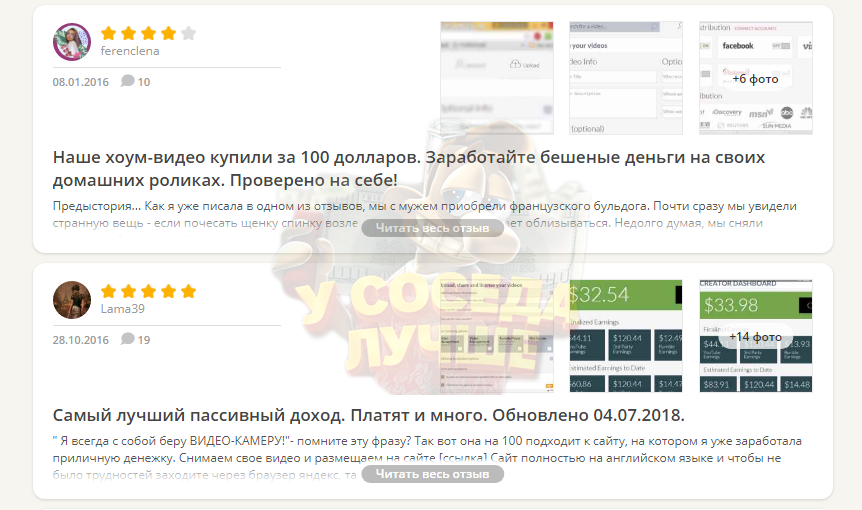Click comment count 19

click(x=143, y=340)
